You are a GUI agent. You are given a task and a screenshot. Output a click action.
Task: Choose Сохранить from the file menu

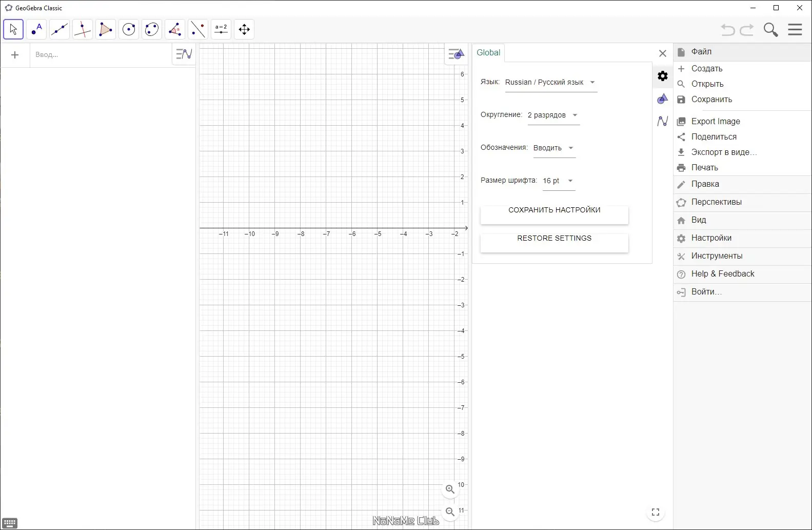click(x=742, y=100)
